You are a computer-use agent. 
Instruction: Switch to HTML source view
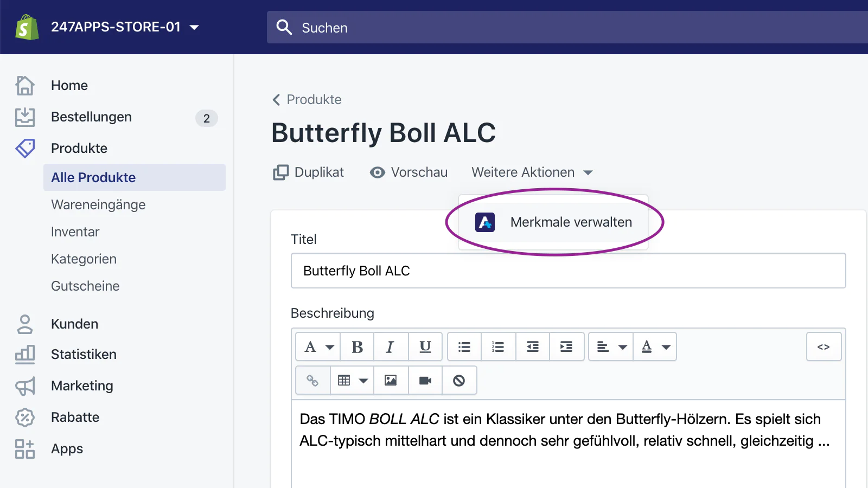pyautogui.click(x=824, y=347)
